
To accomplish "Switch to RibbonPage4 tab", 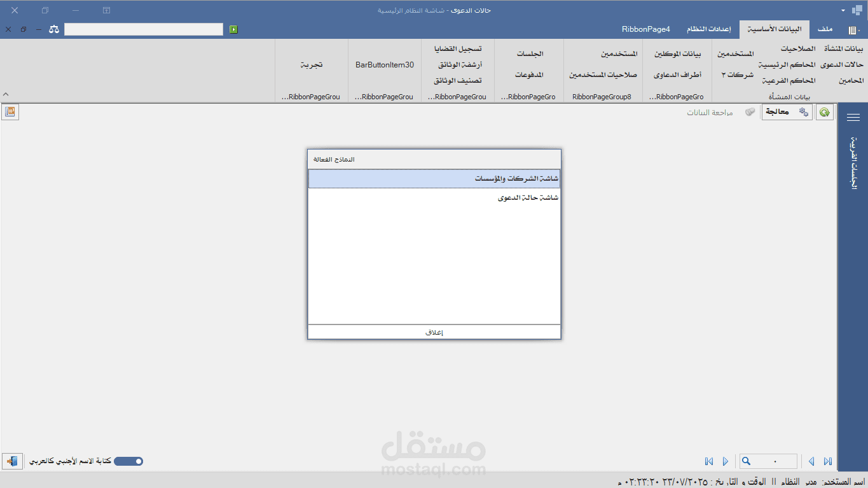I will [x=646, y=29].
